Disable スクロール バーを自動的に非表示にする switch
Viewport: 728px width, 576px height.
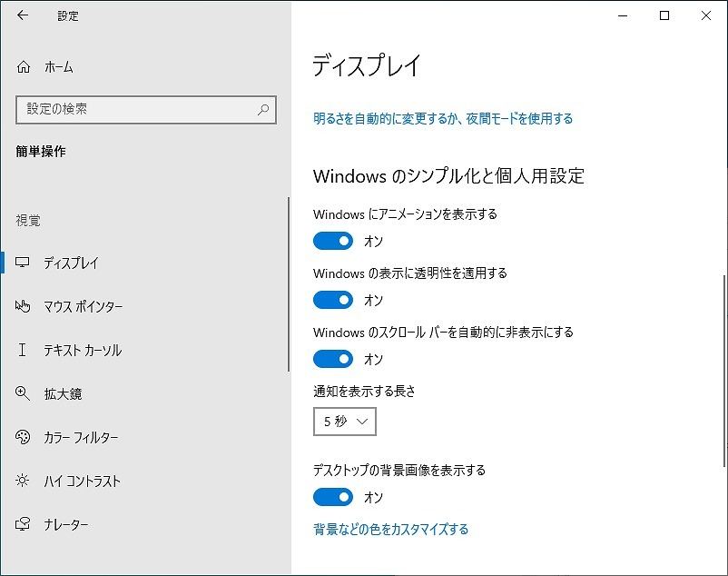click(x=333, y=359)
